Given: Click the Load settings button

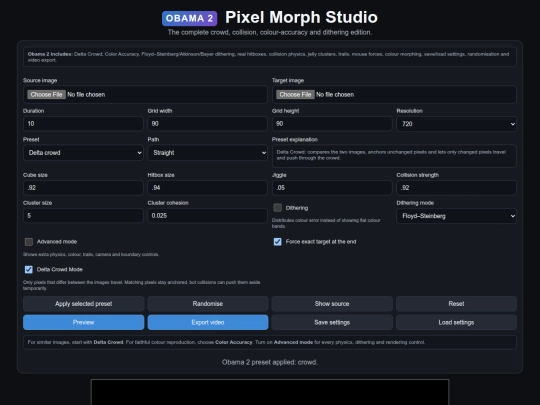Looking at the screenshot, I should click(x=456, y=322).
